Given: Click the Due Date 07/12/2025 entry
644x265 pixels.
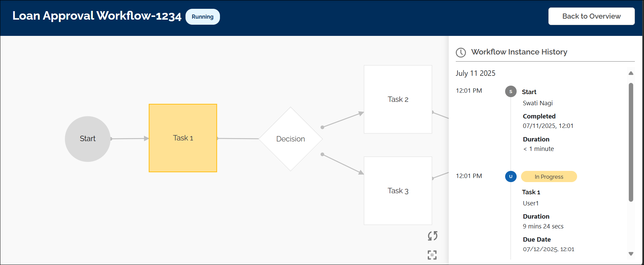Looking at the screenshot, I should (548, 249).
